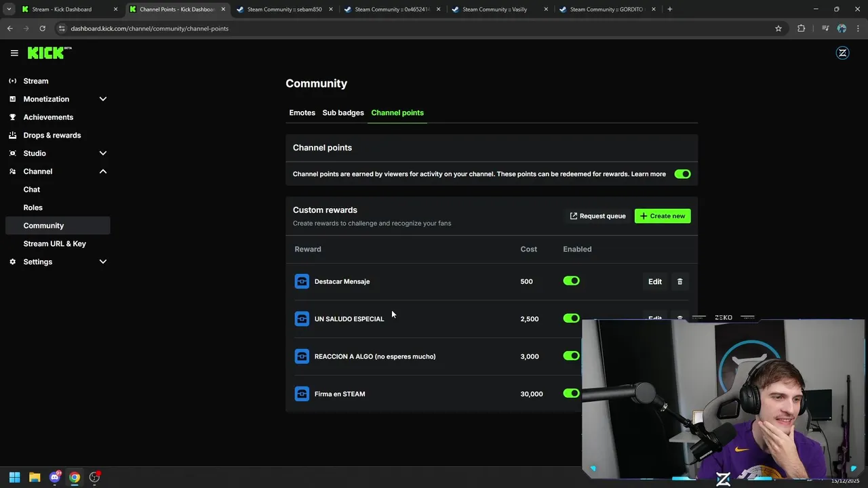Open File Explorer from taskbar
868x488 pixels.
coord(35,477)
